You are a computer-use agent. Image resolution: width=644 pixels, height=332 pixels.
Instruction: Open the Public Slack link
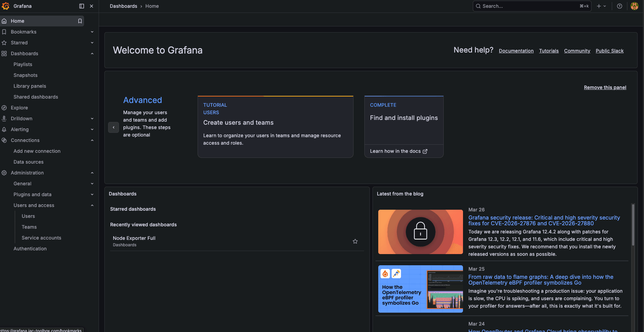point(610,51)
